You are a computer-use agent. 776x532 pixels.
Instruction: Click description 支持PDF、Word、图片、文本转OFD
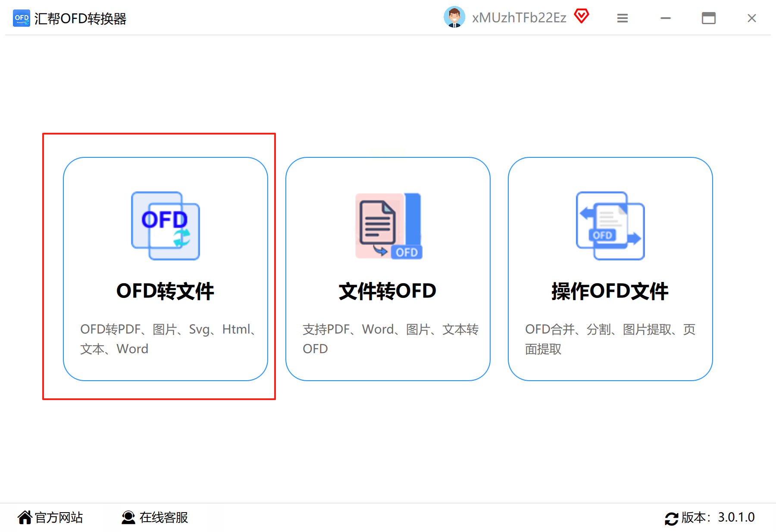point(391,339)
